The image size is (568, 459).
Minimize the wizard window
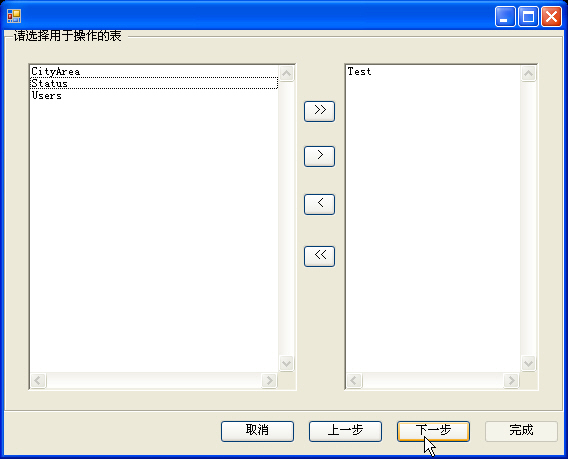pos(505,17)
